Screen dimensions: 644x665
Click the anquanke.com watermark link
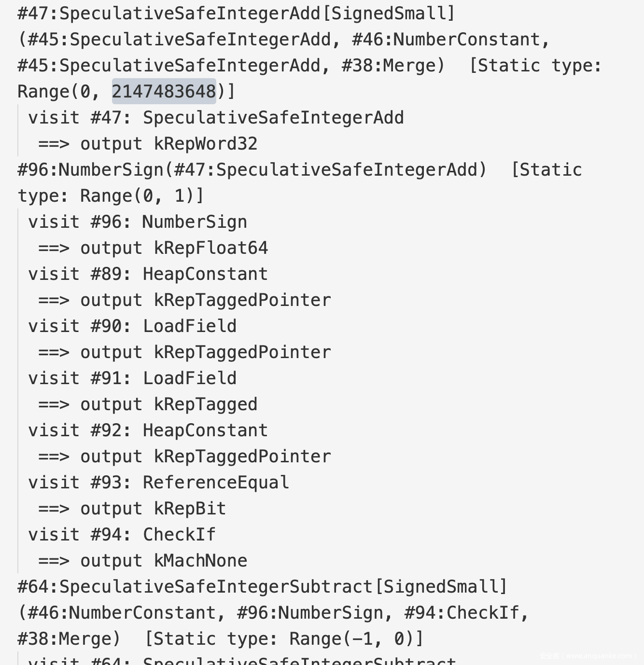[x=587, y=656]
